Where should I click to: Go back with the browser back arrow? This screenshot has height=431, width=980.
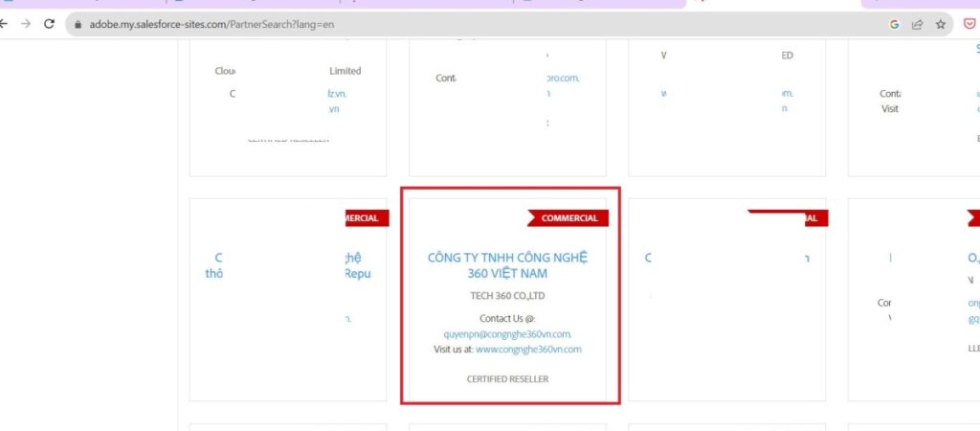point(3,24)
